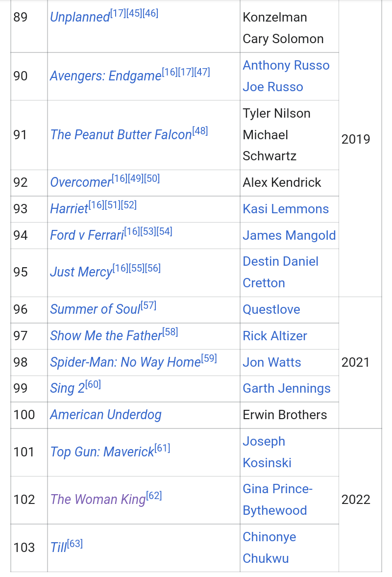Open Show Me the Father link
The image size is (392, 577).
click(x=106, y=336)
